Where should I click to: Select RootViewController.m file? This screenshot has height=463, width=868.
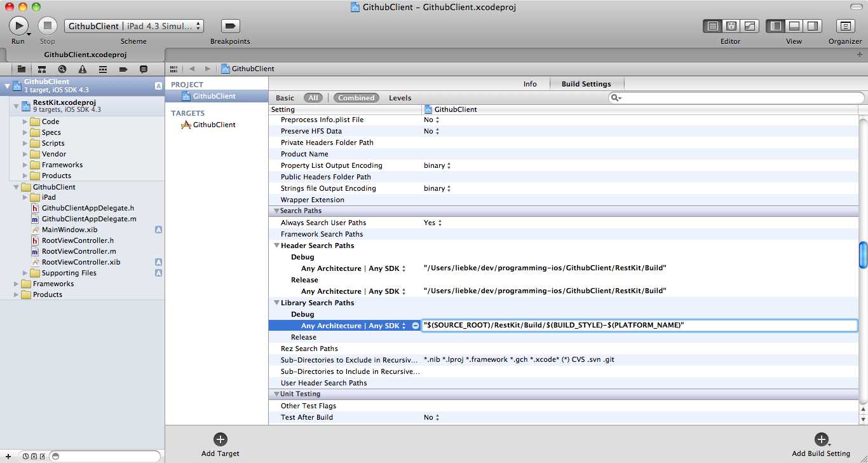pos(79,251)
